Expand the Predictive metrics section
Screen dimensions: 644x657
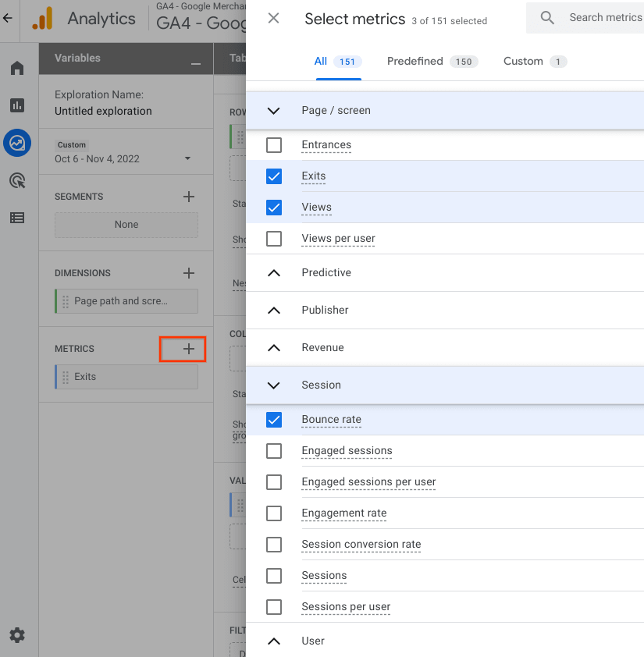click(273, 272)
